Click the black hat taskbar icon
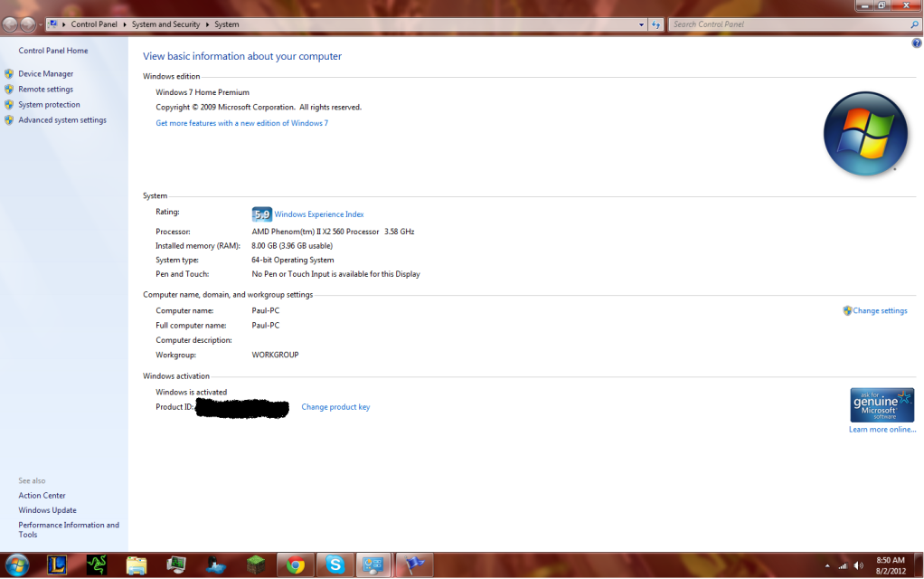924x579 pixels. (x=216, y=565)
